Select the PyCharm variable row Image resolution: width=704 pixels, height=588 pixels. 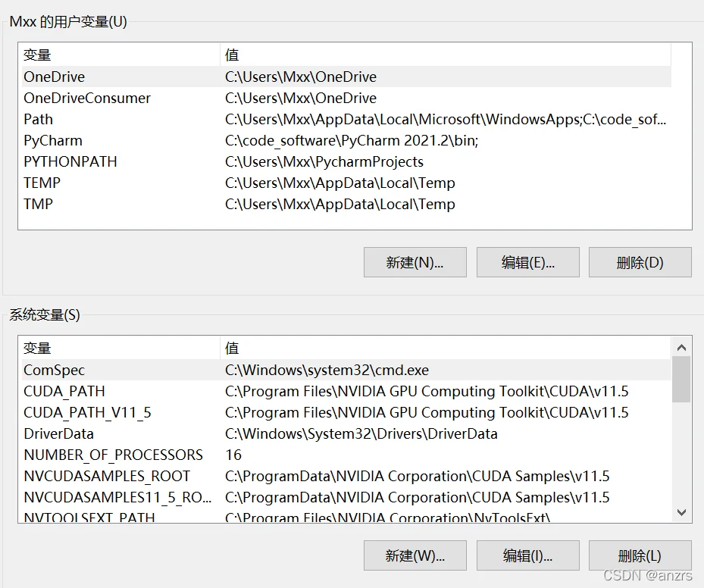pyautogui.click(x=53, y=140)
